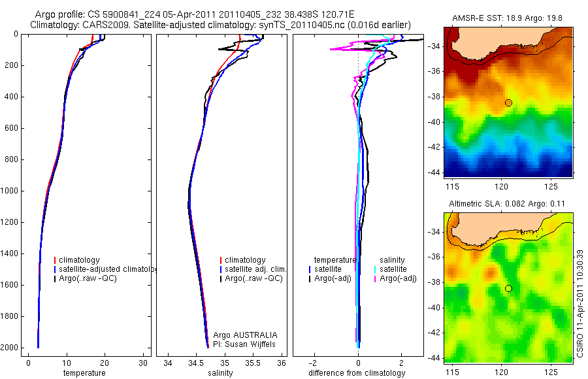Click blue satellite-adjusted climatology legend in temperature plot

click(x=106, y=269)
